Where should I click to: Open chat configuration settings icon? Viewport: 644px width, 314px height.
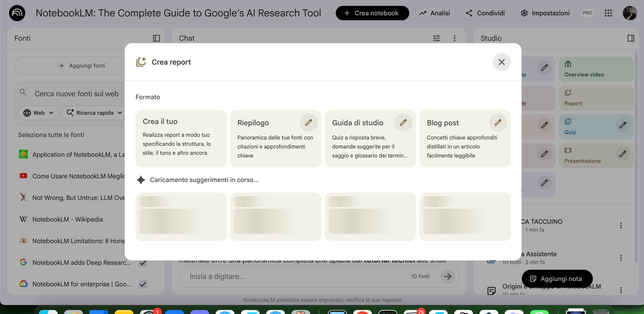(x=436, y=38)
